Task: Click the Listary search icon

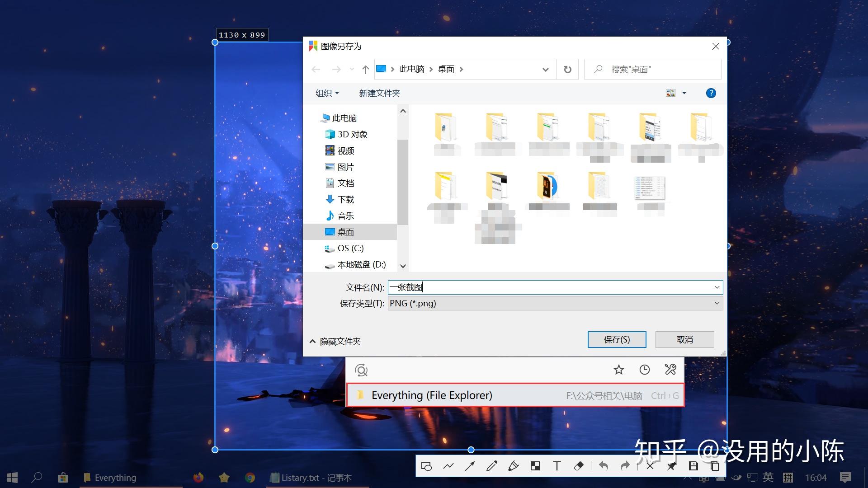Action: tap(361, 370)
